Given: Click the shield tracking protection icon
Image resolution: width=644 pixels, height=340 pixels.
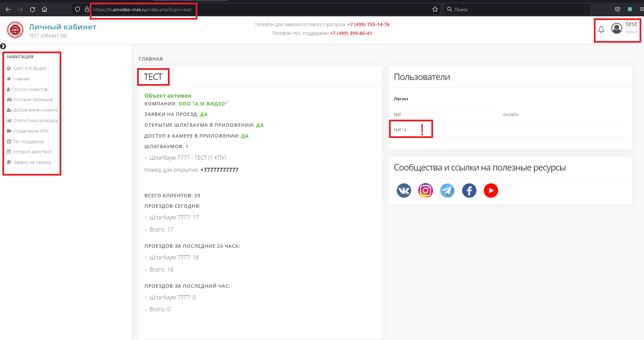Looking at the screenshot, I should [78, 9].
